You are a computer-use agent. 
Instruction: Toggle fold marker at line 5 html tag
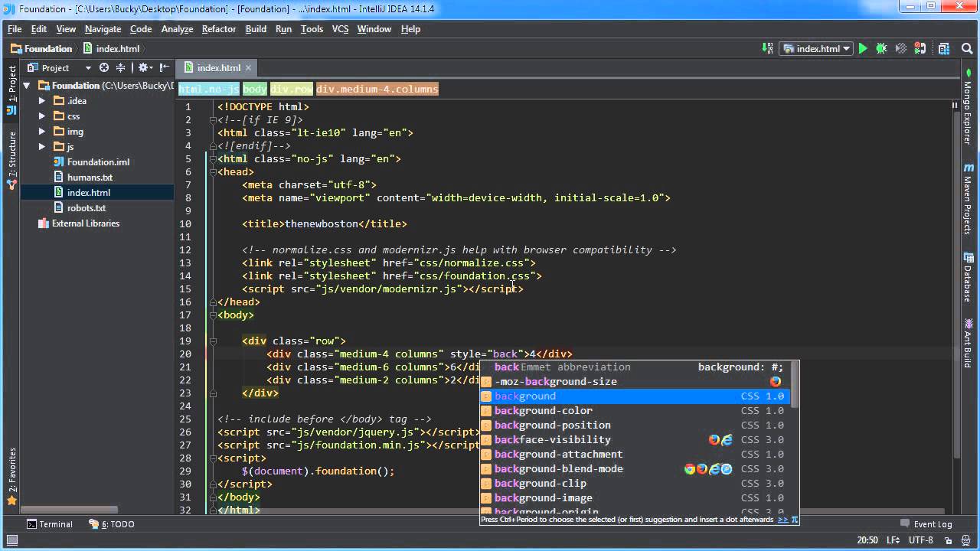[x=212, y=159]
